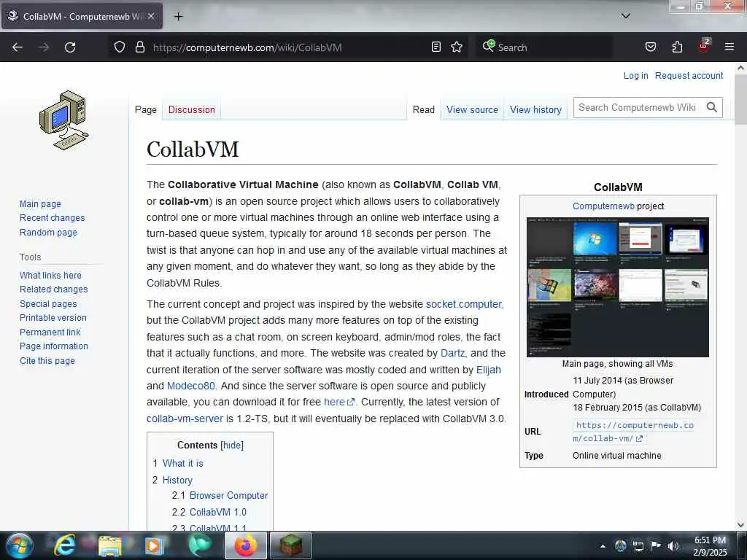Viewport: 747px width, 560px height.
Task: Open the computernewb.com/collab-vm URL link
Action: point(633,432)
